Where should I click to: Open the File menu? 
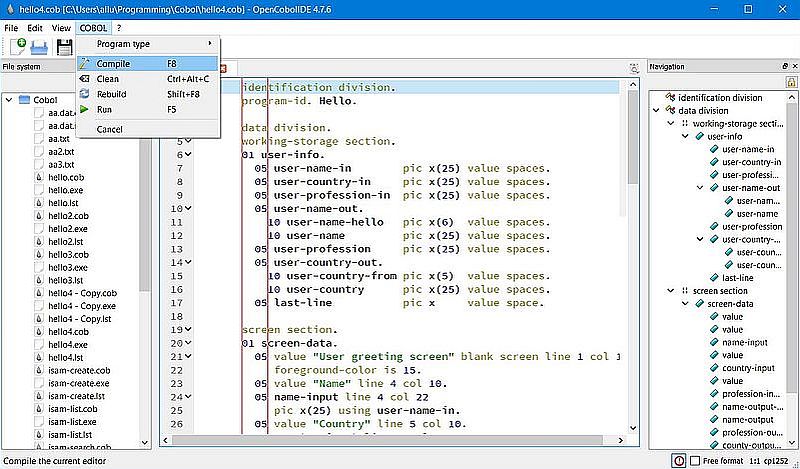(11, 28)
